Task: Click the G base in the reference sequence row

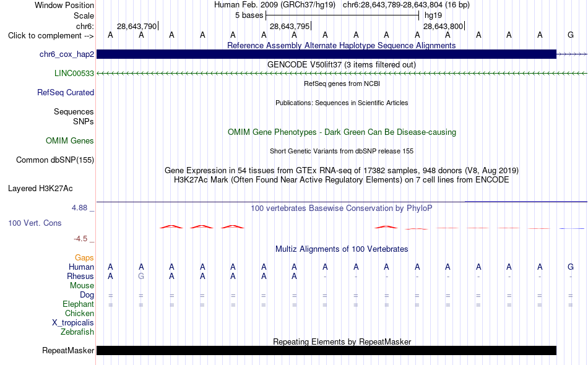Action: [571, 35]
